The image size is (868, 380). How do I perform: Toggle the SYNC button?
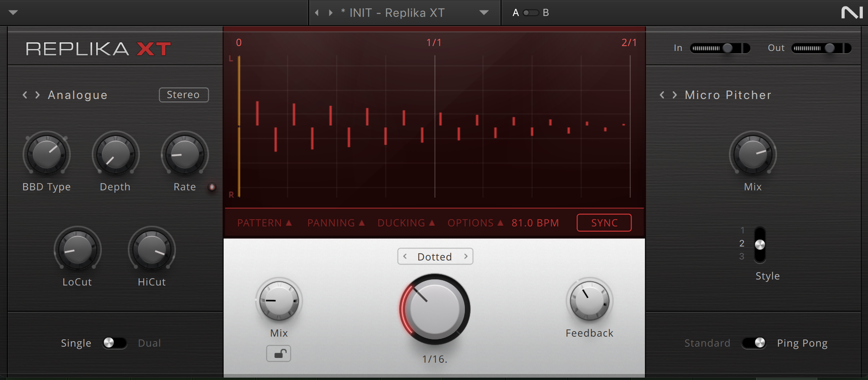point(604,223)
